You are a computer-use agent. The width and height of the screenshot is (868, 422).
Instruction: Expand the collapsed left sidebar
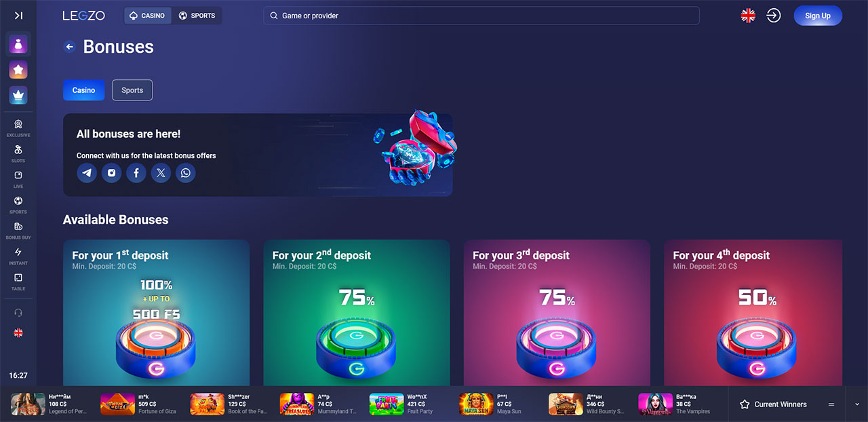tap(18, 16)
